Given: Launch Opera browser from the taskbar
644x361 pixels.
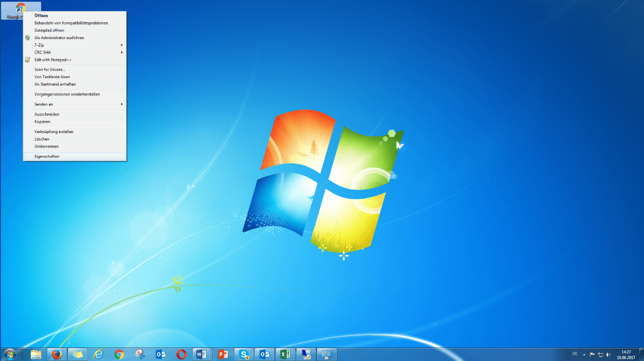Looking at the screenshot, I should click(182, 354).
